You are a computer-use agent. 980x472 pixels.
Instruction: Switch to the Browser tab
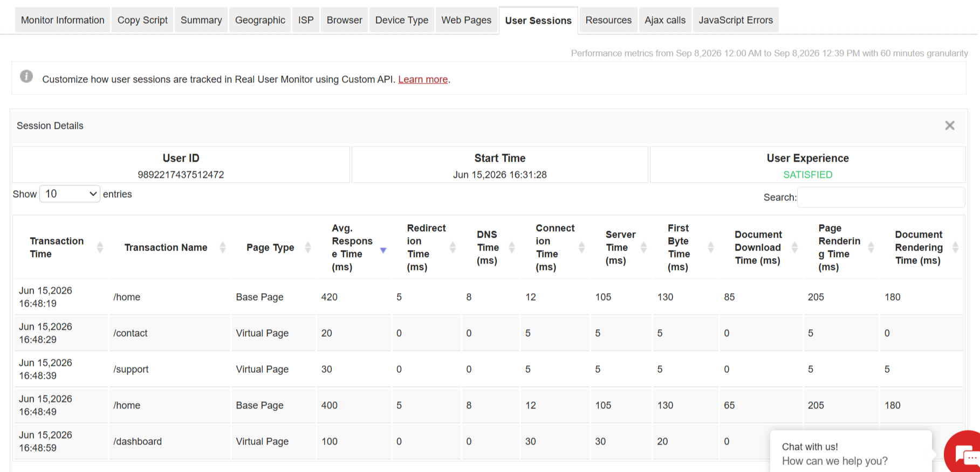coord(344,20)
